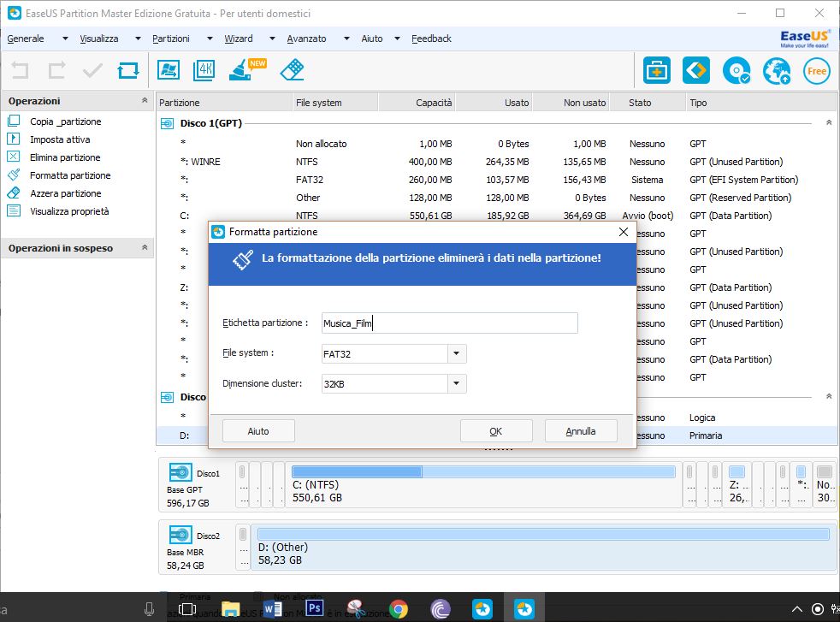Click the orange Free badge icon

click(x=816, y=71)
